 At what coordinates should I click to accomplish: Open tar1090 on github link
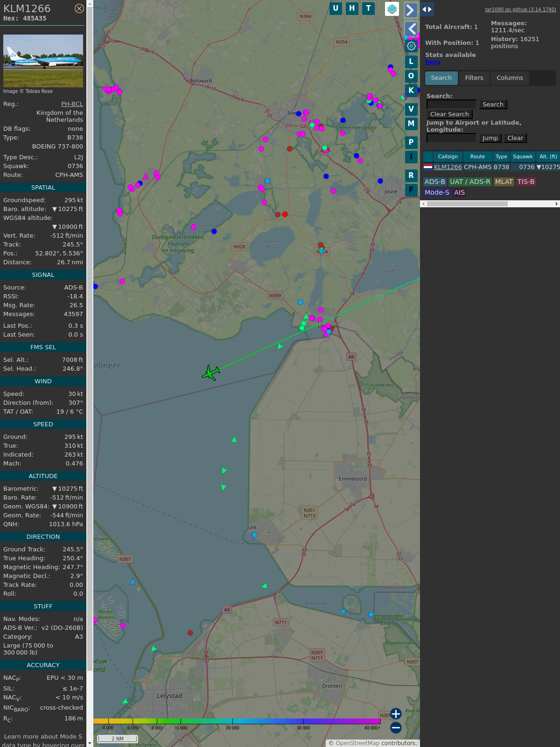[520, 9]
